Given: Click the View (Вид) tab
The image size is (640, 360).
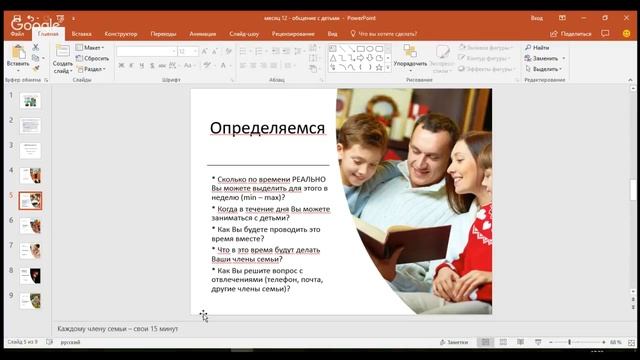Looking at the screenshot, I should 332,34.
